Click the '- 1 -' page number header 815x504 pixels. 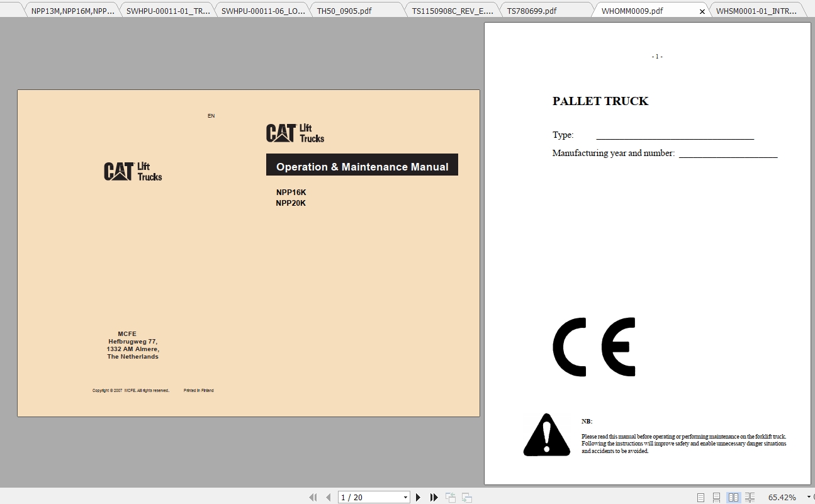click(657, 57)
